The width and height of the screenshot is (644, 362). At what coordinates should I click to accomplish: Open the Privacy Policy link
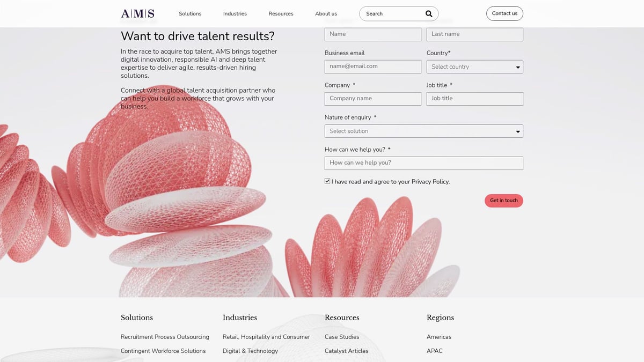[x=429, y=181]
